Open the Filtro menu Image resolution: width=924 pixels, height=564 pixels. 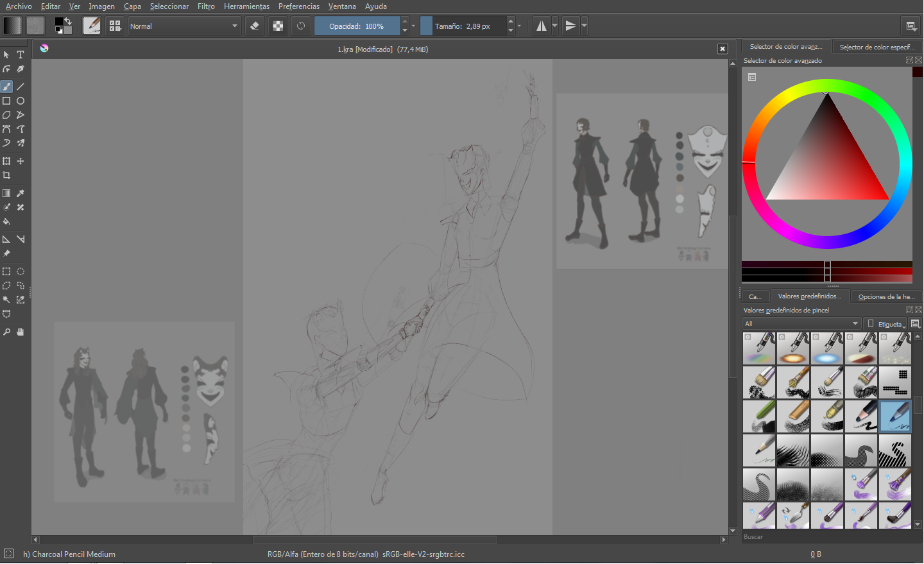point(206,6)
